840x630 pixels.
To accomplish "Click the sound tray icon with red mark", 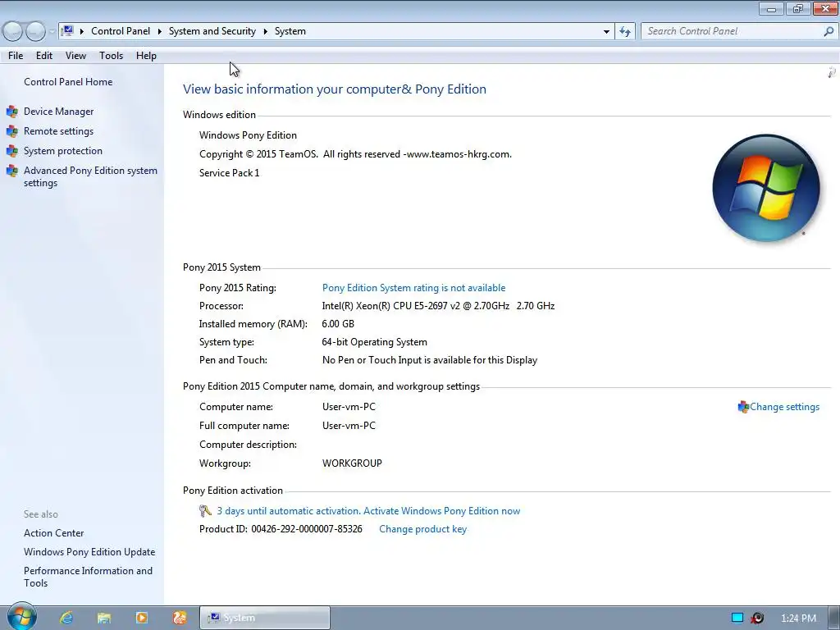I will click(757, 618).
